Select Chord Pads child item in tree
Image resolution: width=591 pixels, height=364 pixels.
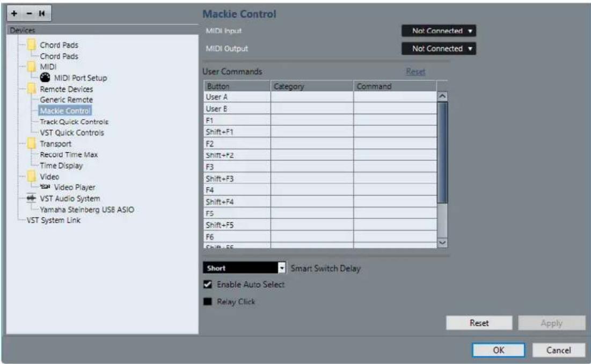click(x=59, y=56)
